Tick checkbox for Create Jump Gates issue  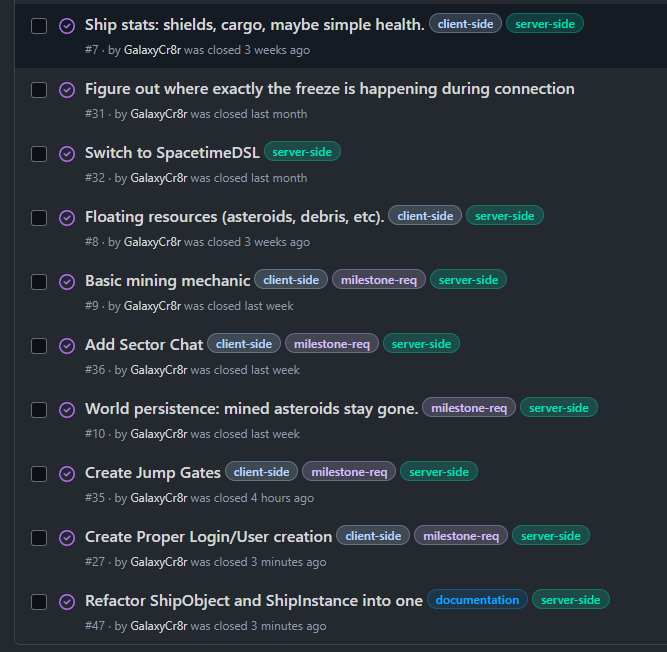pos(39,474)
